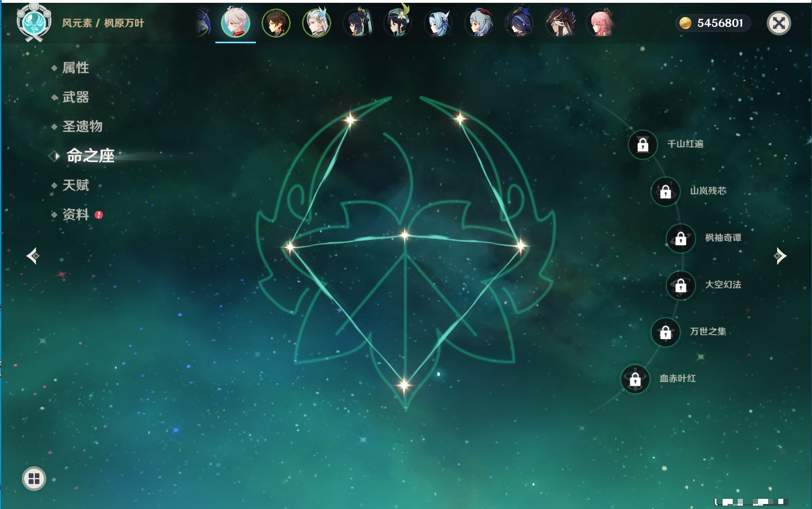Click the red exclamation badge beside 资料

(x=99, y=215)
